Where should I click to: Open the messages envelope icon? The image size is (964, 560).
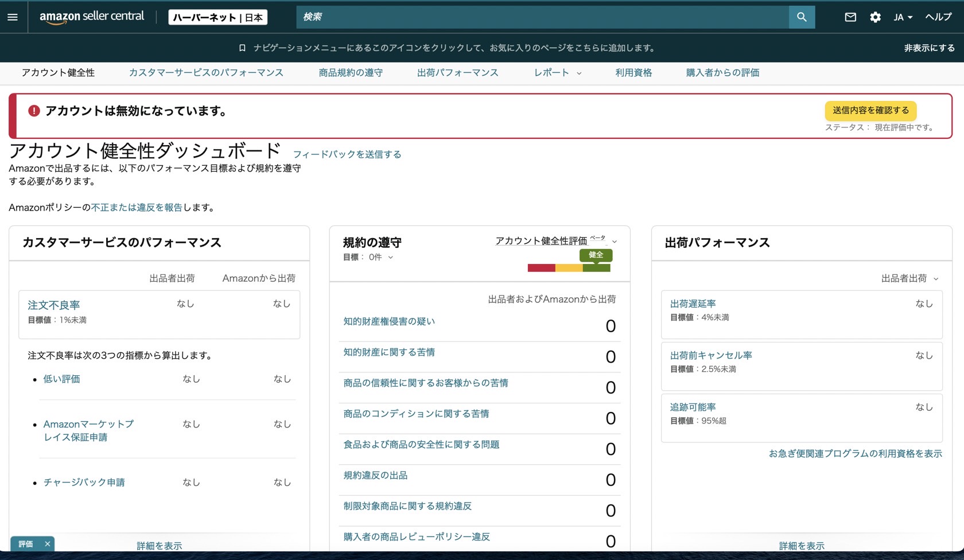tap(850, 17)
